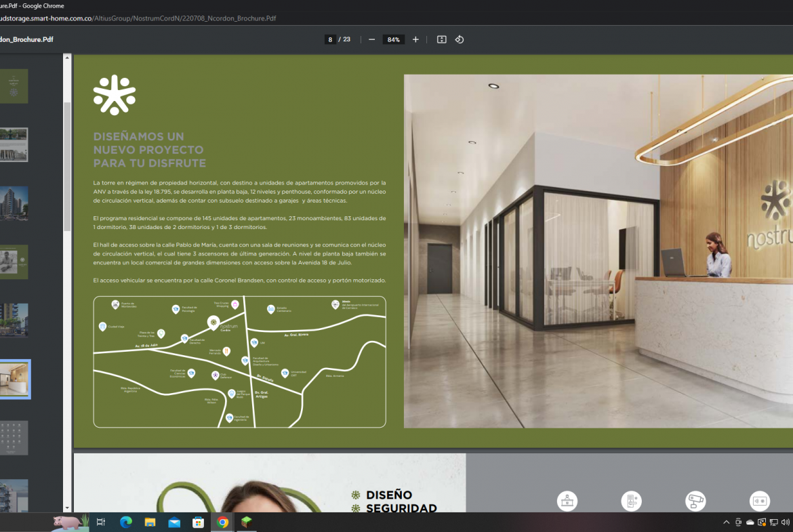
Task: Open the building exterior page thumbnail
Action: tap(14, 203)
